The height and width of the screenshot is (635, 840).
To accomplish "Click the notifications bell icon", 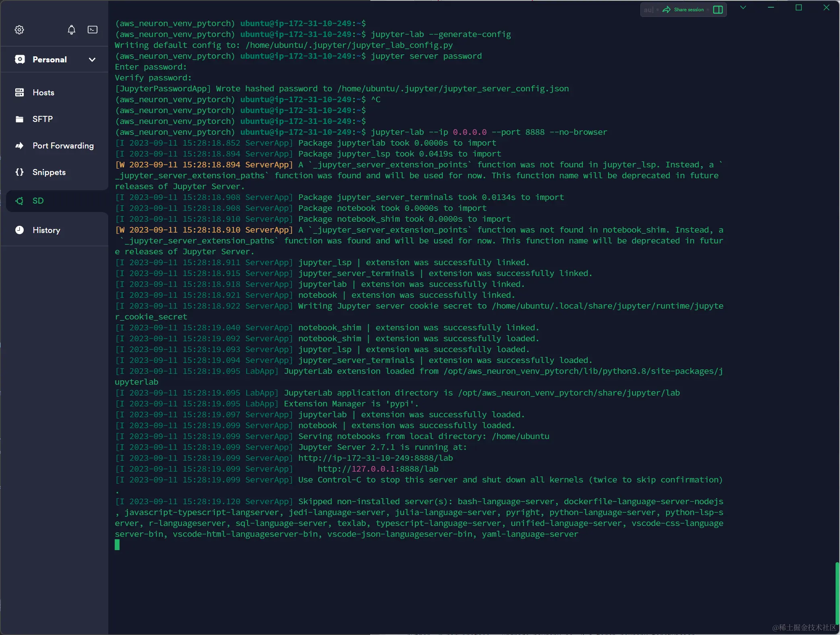I will tap(71, 30).
